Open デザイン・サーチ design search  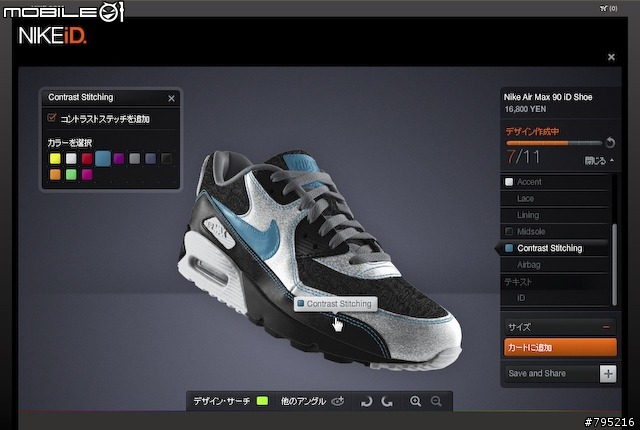(x=231, y=401)
